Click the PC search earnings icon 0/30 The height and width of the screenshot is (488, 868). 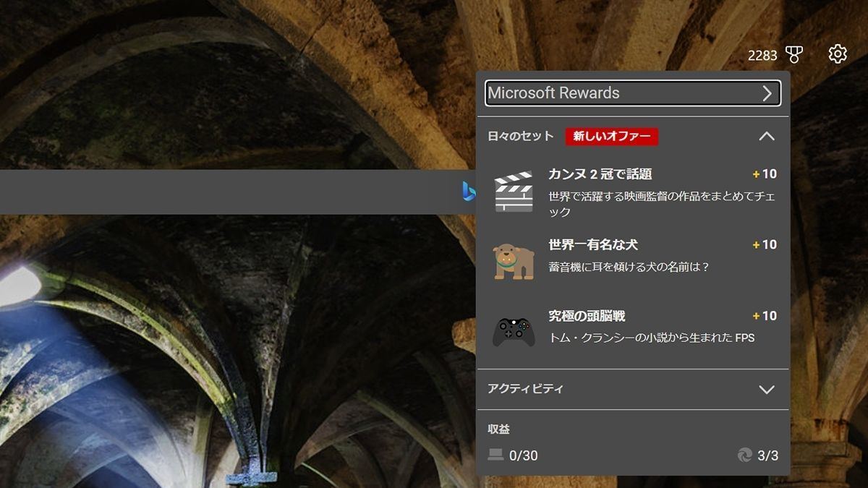tap(495, 455)
